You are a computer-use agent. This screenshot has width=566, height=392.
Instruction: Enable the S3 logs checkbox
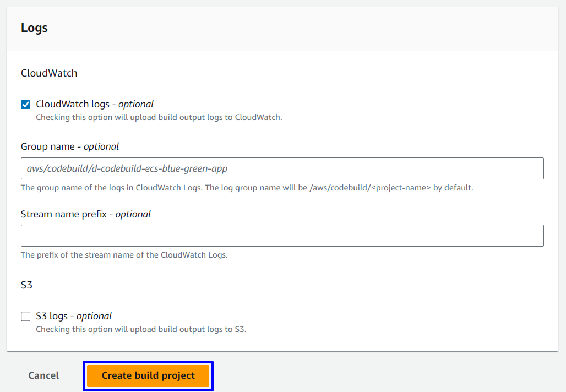(26, 317)
